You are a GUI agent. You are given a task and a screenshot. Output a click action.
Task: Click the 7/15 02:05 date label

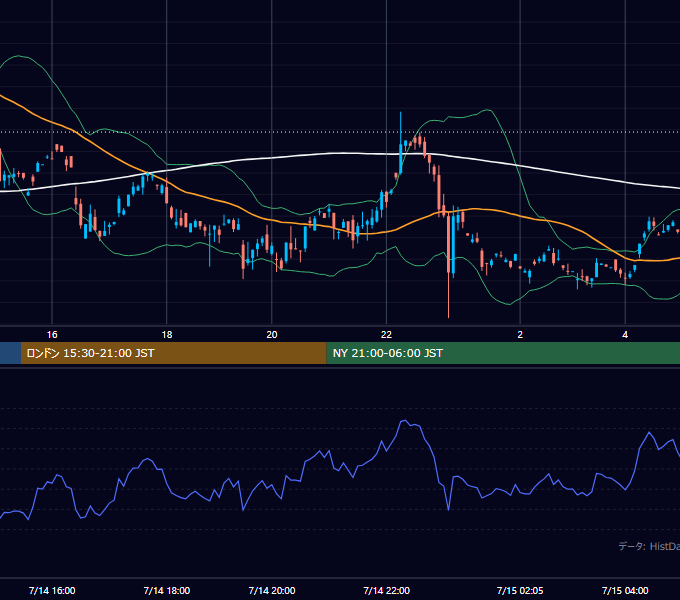[520, 590]
